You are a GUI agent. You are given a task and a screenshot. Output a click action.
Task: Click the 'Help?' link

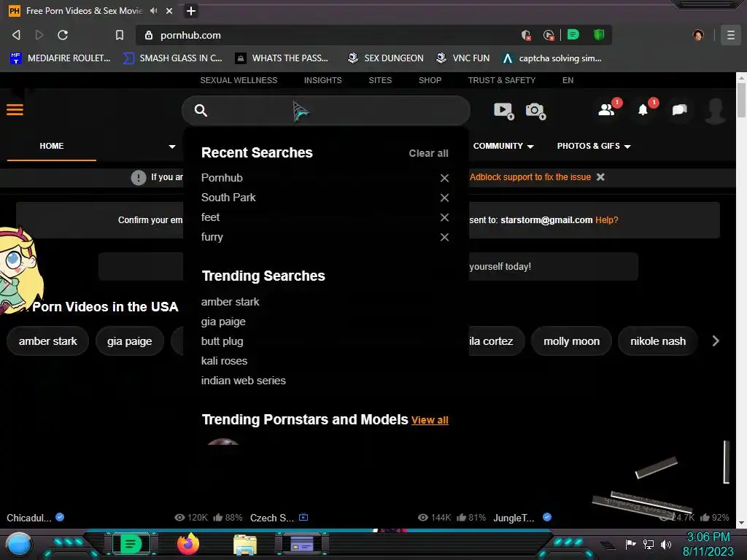coord(606,220)
